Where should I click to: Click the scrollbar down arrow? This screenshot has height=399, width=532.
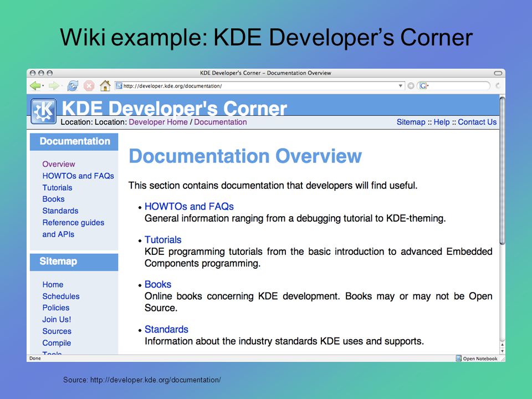[502, 351]
